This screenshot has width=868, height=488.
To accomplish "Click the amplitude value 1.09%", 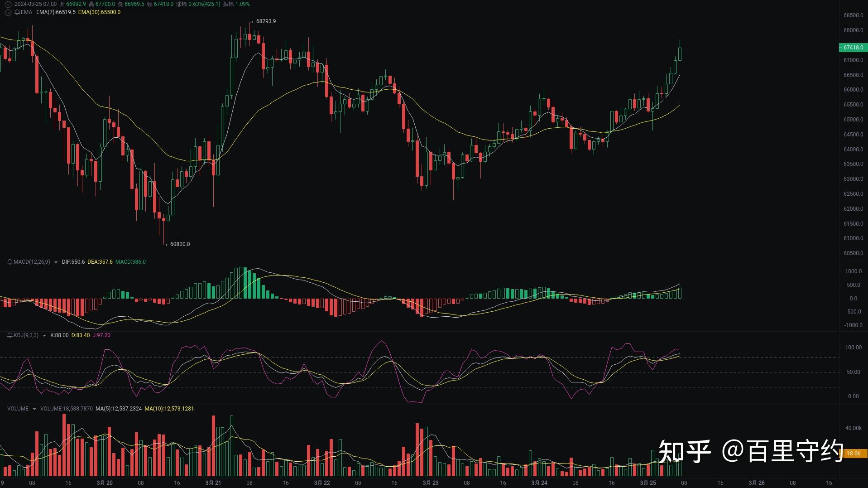I will coord(242,4).
